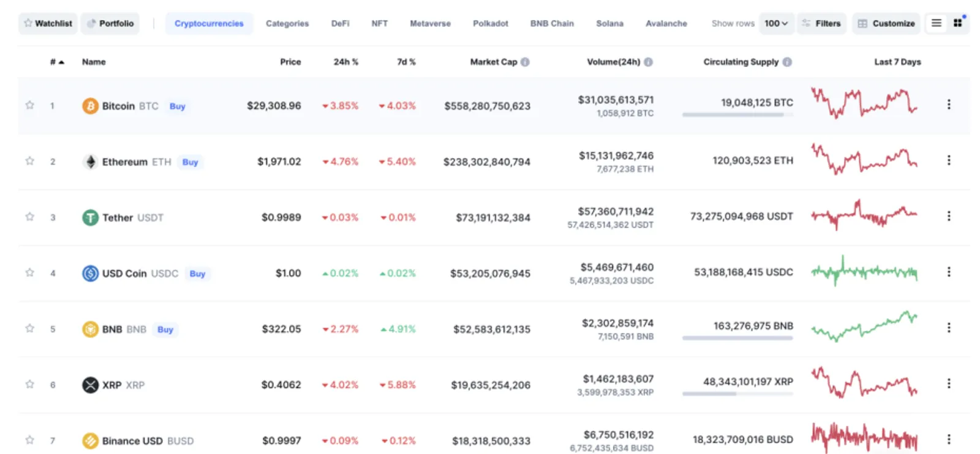Star XRP to add to watchlist
980x454 pixels.
(29, 384)
